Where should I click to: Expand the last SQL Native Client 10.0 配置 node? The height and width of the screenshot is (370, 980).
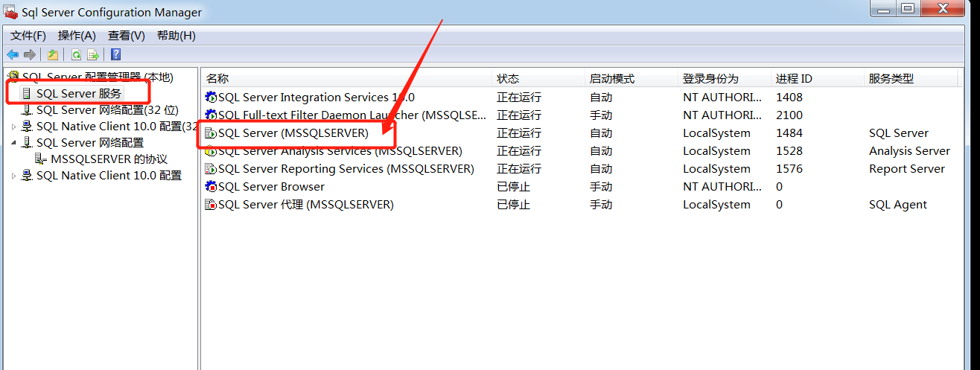tap(13, 176)
